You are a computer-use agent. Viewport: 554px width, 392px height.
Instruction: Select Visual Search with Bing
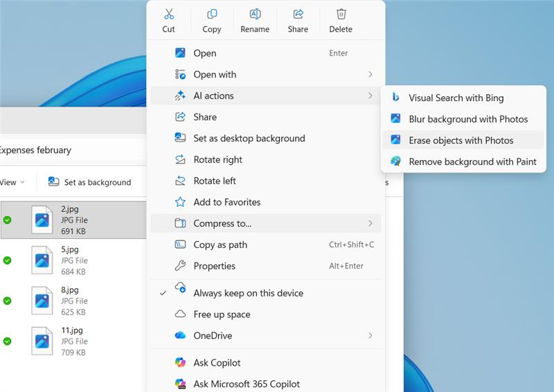pyautogui.click(x=463, y=98)
